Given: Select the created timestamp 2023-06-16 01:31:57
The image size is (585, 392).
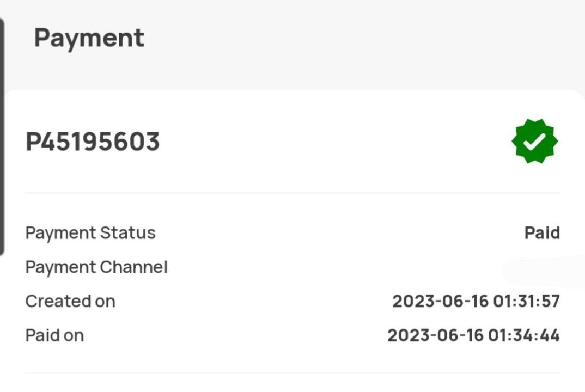Looking at the screenshot, I should pos(476,301).
